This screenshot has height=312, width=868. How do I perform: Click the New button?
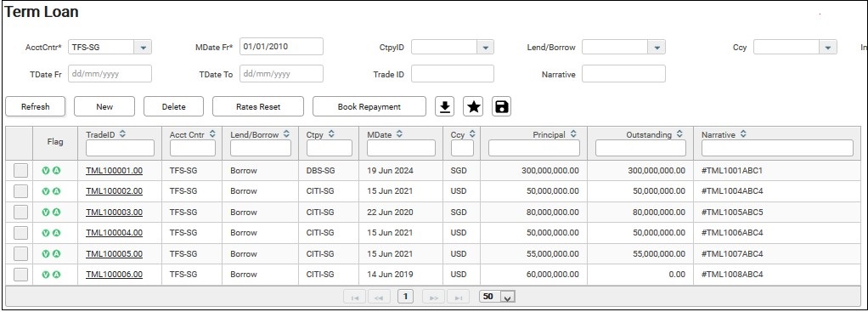click(104, 106)
